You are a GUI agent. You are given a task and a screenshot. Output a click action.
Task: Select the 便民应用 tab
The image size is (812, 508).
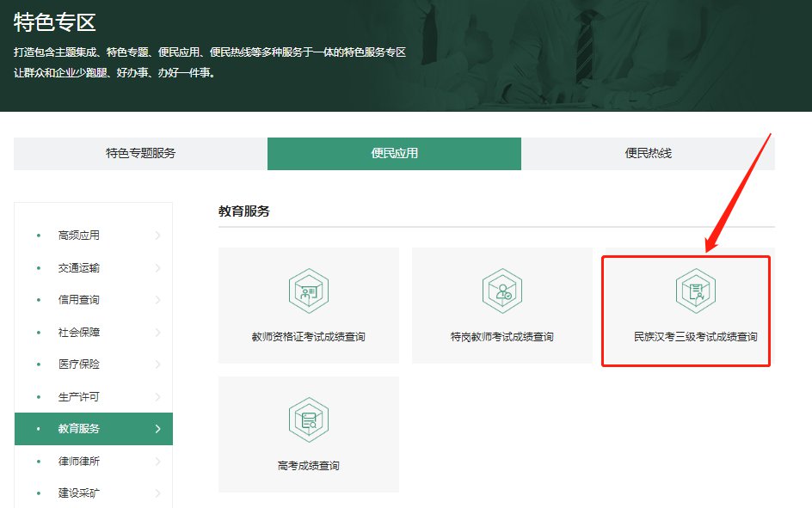click(394, 154)
